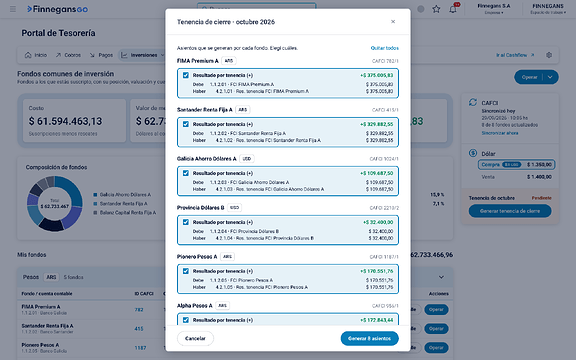The height and width of the screenshot is (360, 576).
Task: Switch to the Cobros tab
Action: [68, 55]
